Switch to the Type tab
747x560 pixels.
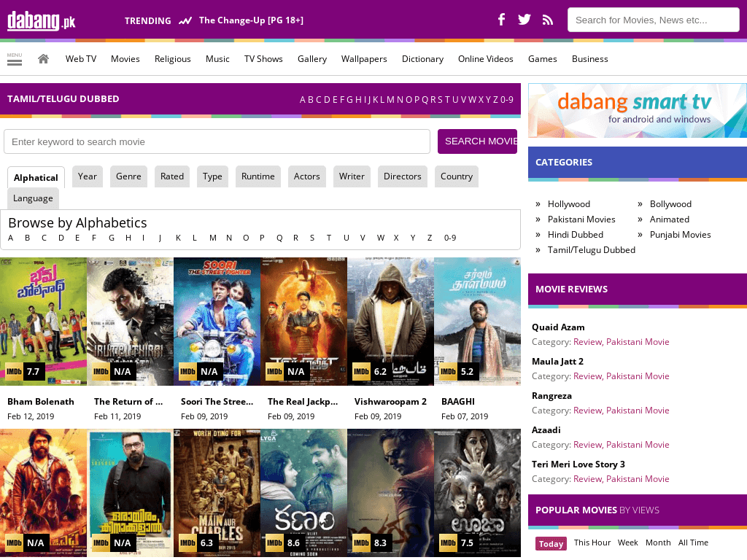tap(212, 176)
